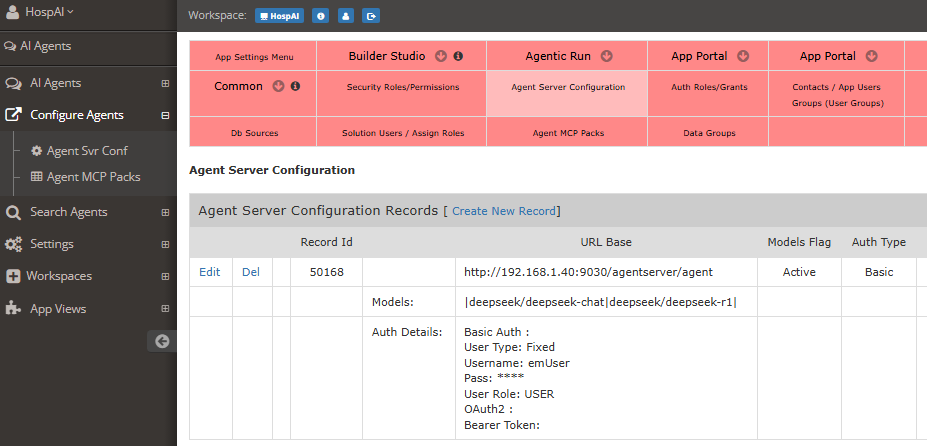
Task: Open the first App Portal dropdown arrow
Action: coord(743,56)
